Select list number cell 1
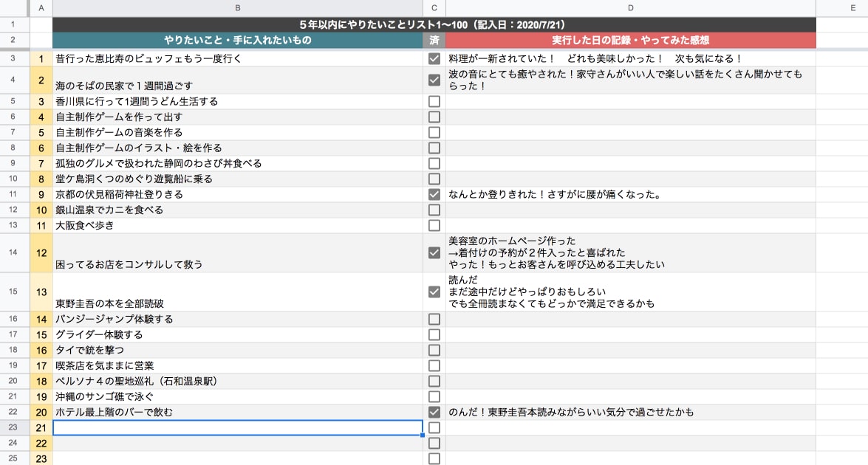This screenshot has height=465, width=868. pos(41,58)
